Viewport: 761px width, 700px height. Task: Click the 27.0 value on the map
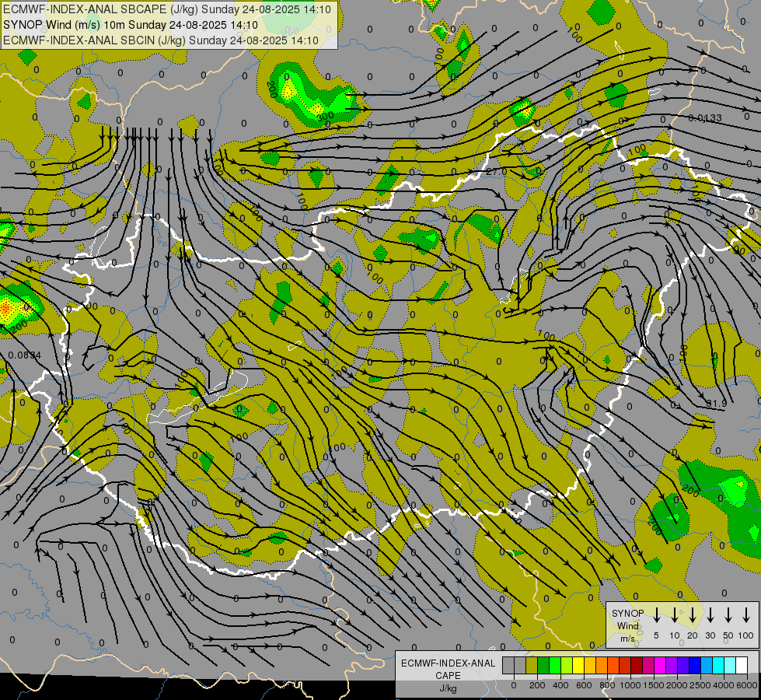pyautogui.click(x=497, y=171)
